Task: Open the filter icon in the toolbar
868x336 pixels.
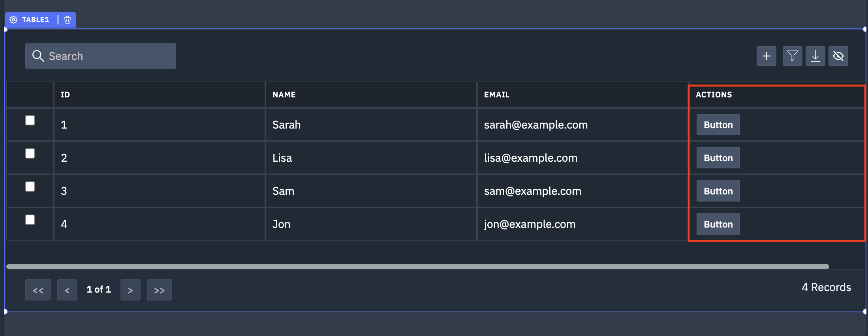Action: [792, 56]
